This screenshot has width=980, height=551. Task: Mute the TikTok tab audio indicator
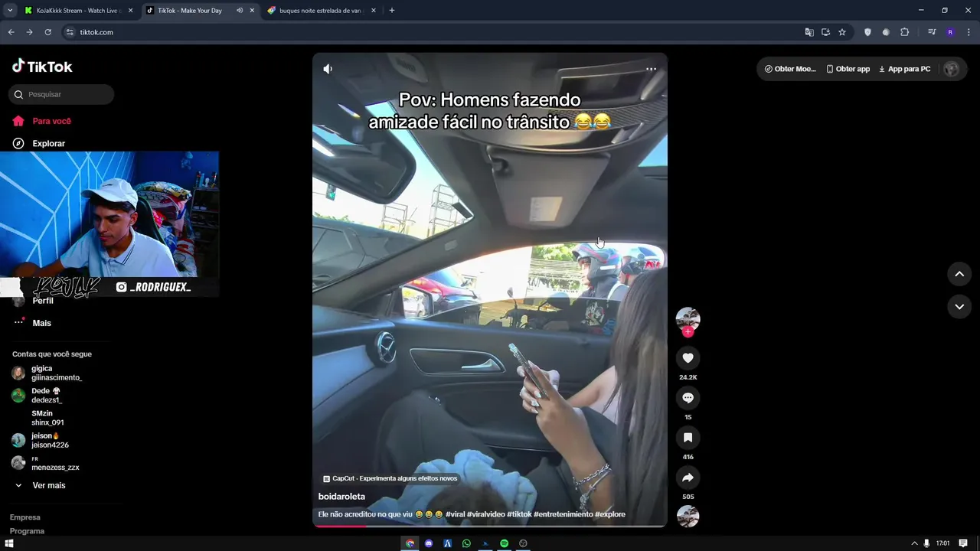[x=240, y=11]
